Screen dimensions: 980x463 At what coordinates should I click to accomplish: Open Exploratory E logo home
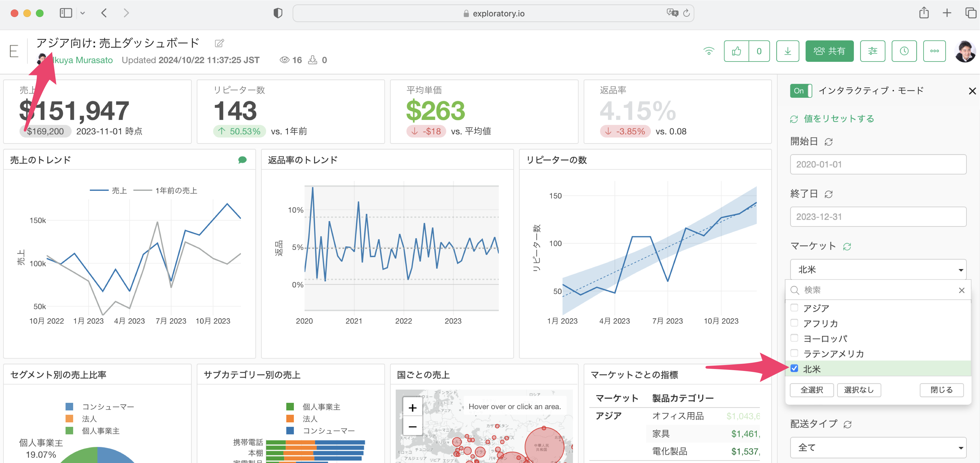(14, 51)
